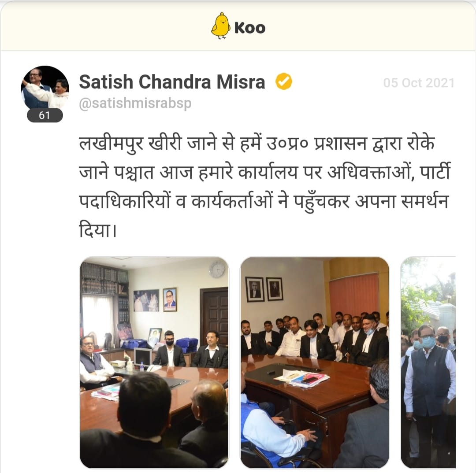Click the Ambedkar portrait in first photo
The image size is (476, 473).
(170, 299)
